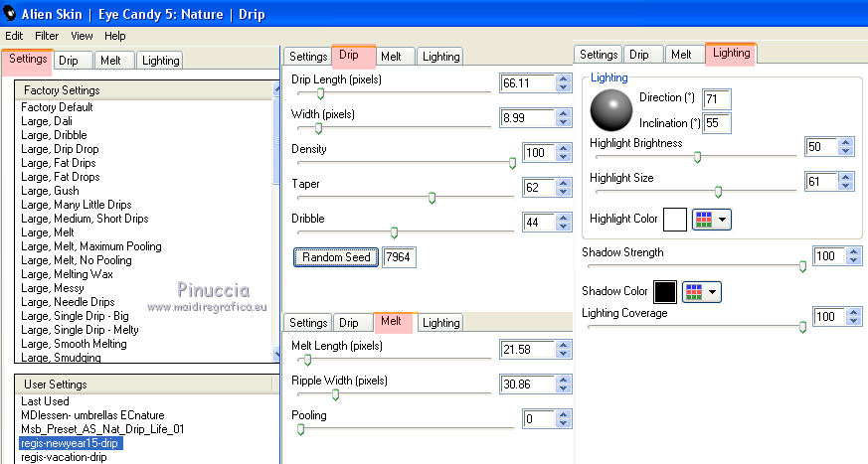Select the Large, Gush preset

pyautogui.click(x=50, y=191)
